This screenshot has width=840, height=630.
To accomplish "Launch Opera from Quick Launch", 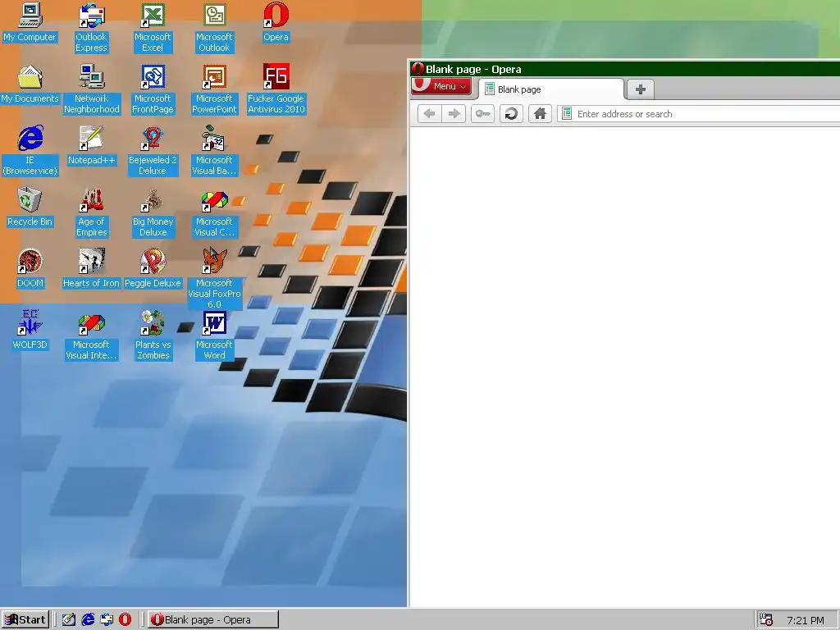I will point(126,620).
